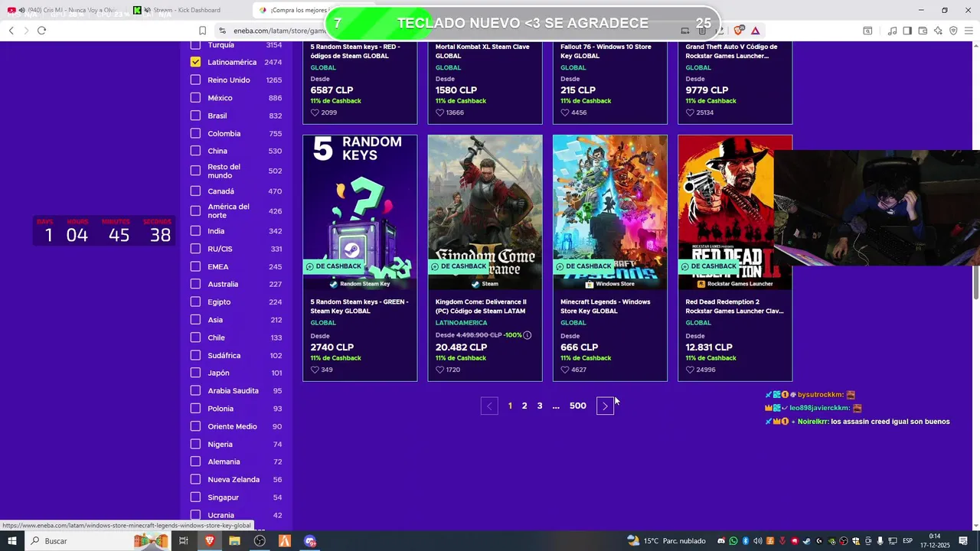Like Kingdom Come Deliverance II heart icon
This screenshot has width=980, height=551.
click(x=439, y=370)
